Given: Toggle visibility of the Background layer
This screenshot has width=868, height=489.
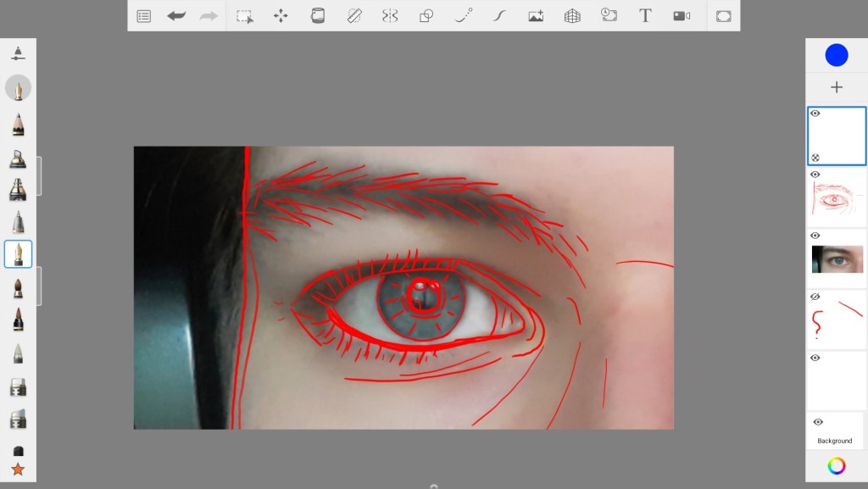Looking at the screenshot, I should [818, 422].
